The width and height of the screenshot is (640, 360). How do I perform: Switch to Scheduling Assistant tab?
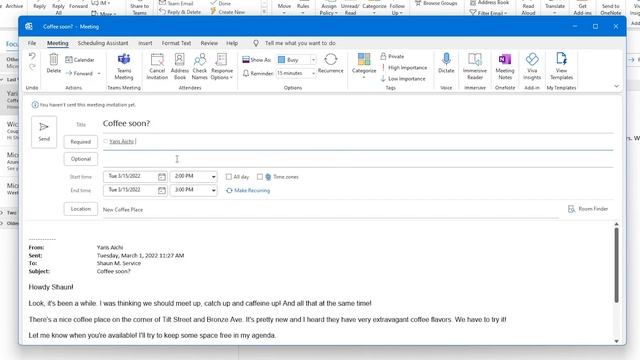tap(103, 43)
